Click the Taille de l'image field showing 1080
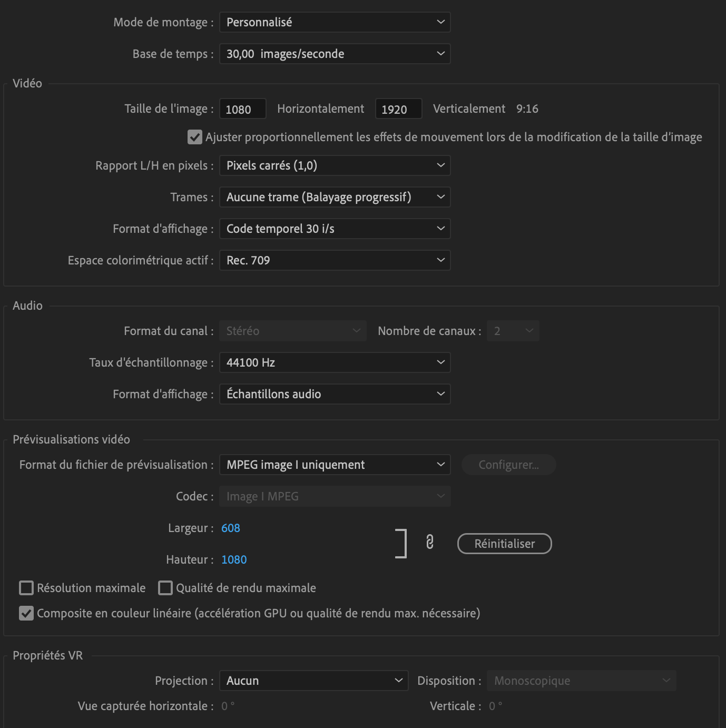Image resolution: width=726 pixels, height=728 pixels. 242,109
